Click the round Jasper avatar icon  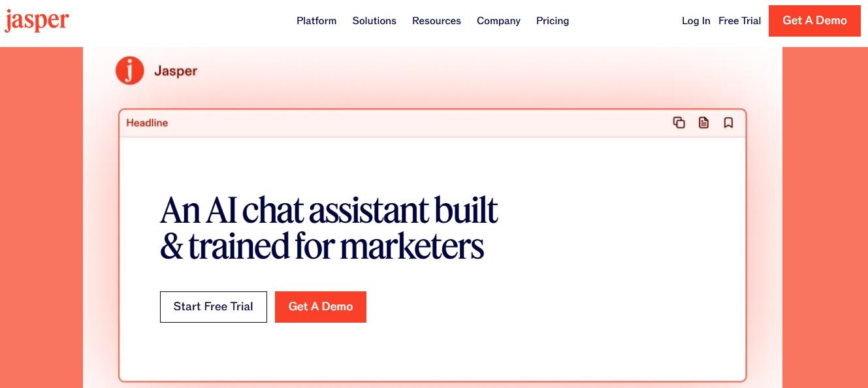pyautogui.click(x=129, y=71)
